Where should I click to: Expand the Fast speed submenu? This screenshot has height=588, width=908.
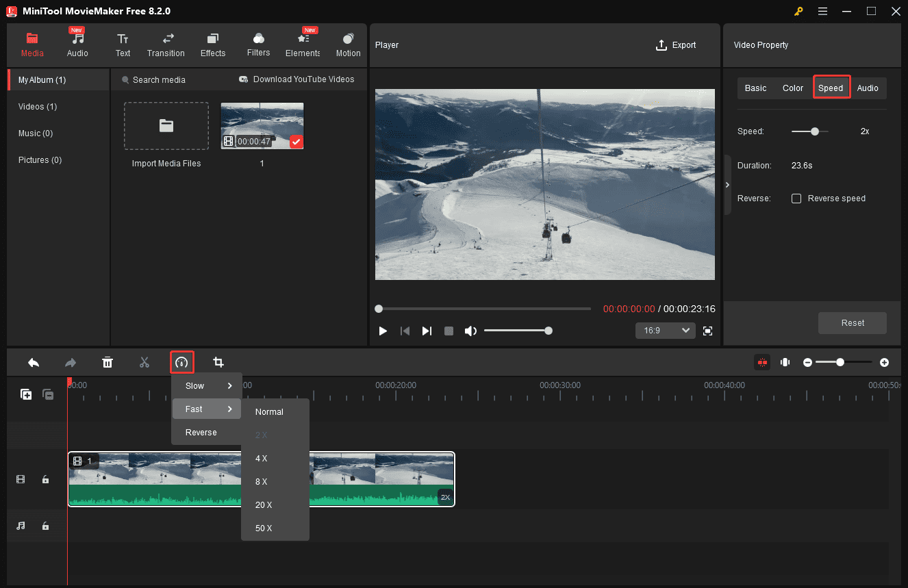(207, 409)
